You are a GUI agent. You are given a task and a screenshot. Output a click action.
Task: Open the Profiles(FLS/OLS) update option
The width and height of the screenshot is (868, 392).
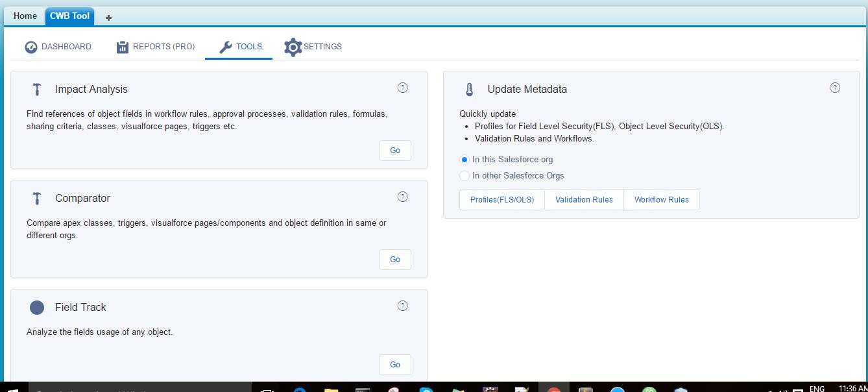502,200
